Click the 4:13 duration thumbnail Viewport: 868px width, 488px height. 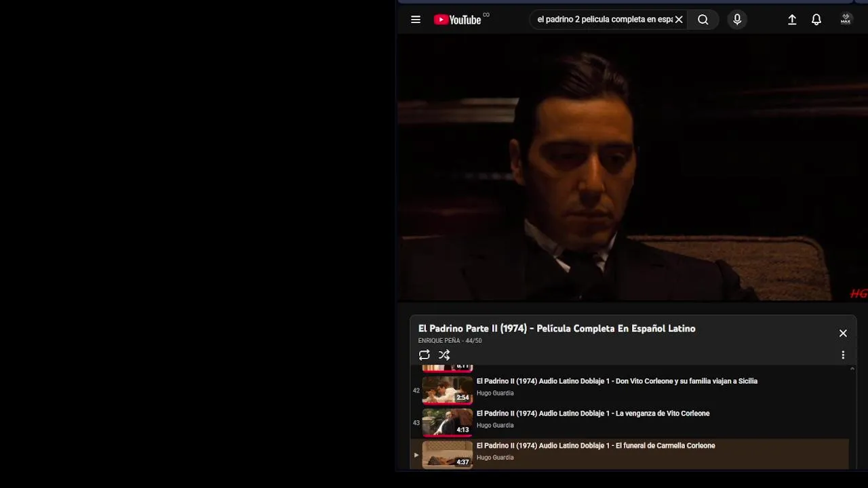(448, 422)
